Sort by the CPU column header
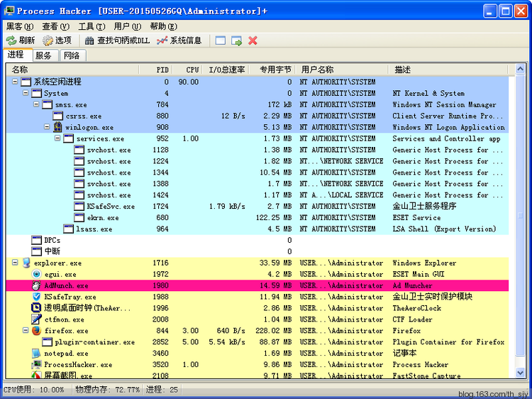 click(187, 70)
